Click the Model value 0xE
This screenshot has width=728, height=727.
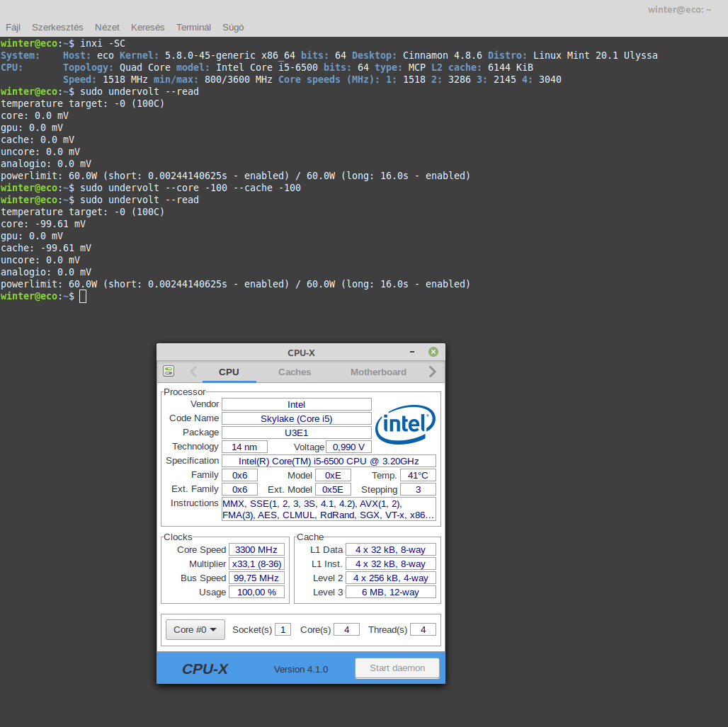[x=333, y=475]
